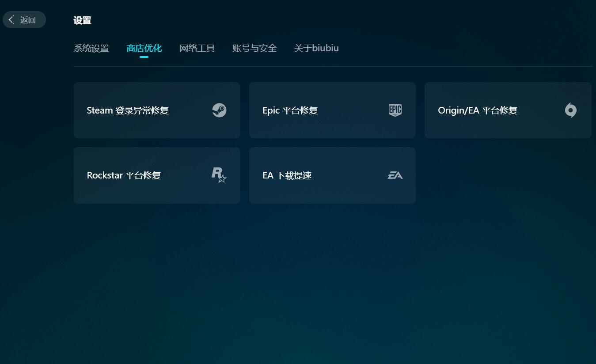Open Steam 登录异常修复 card

click(157, 110)
